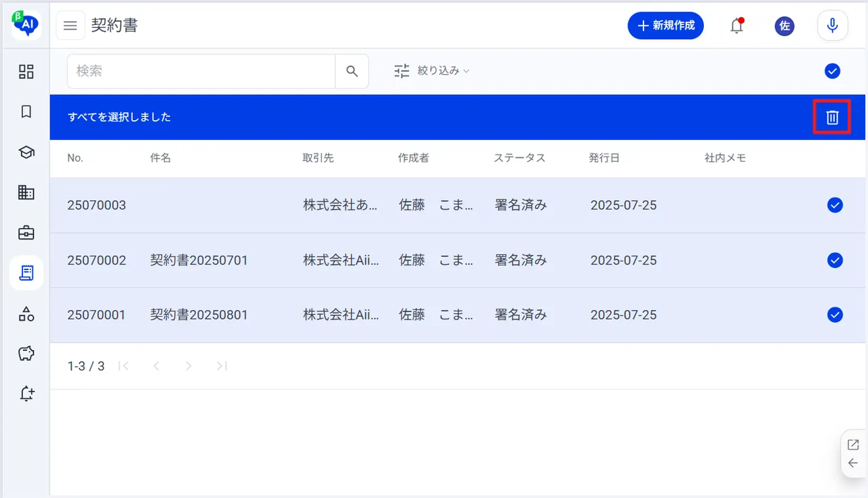Open the add-notification bell icon in sidebar
This screenshot has width=868, height=498.
click(26, 394)
